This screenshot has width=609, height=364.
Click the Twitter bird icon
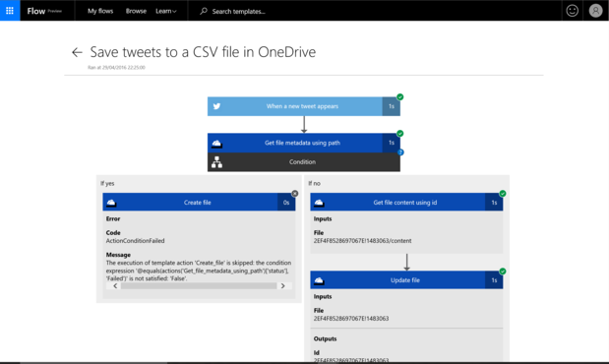click(216, 106)
